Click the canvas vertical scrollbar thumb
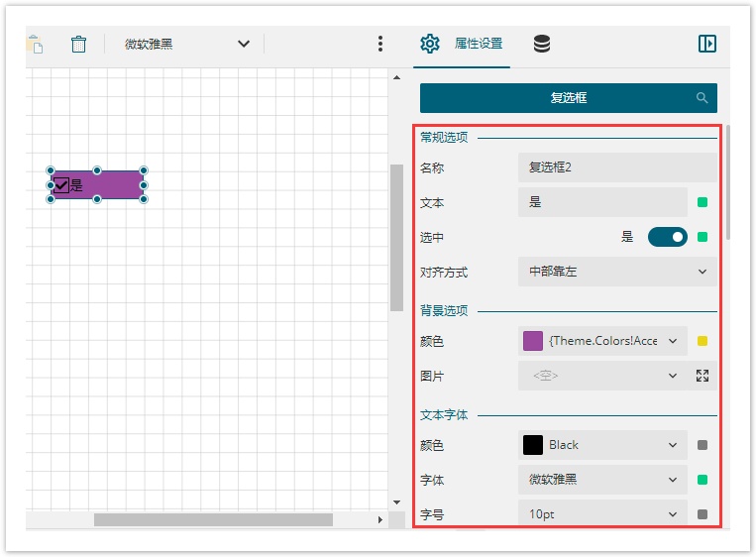This screenshot has height=557, width=756. (x=396, y=238)
